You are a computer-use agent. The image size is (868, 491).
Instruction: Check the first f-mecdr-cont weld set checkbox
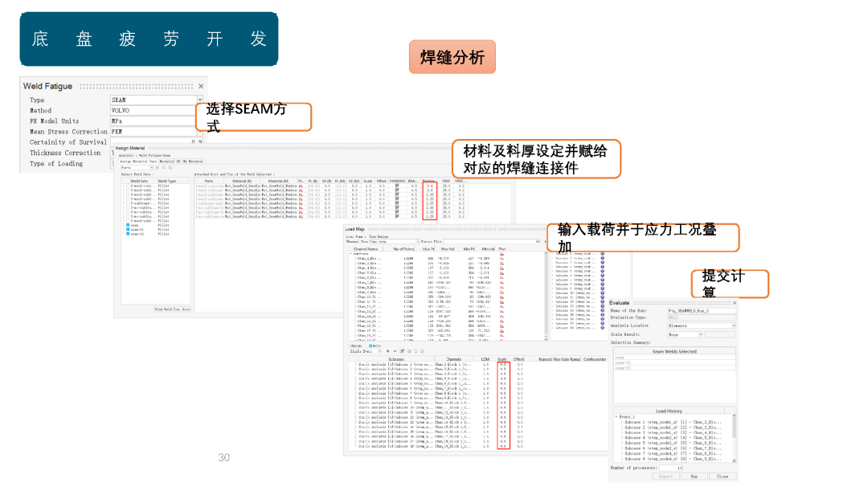[x=128, y=186]
